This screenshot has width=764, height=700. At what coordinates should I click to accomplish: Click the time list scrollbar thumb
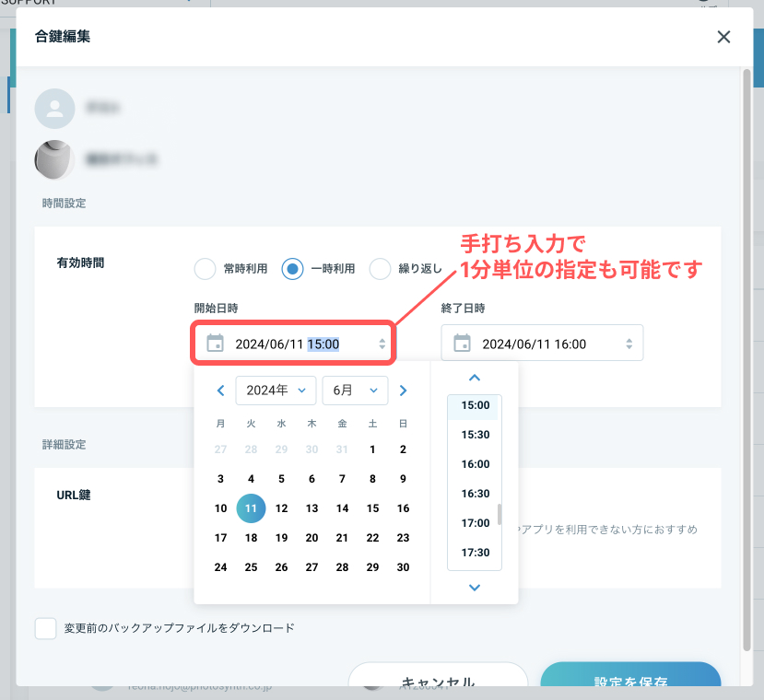pos(500,514)
